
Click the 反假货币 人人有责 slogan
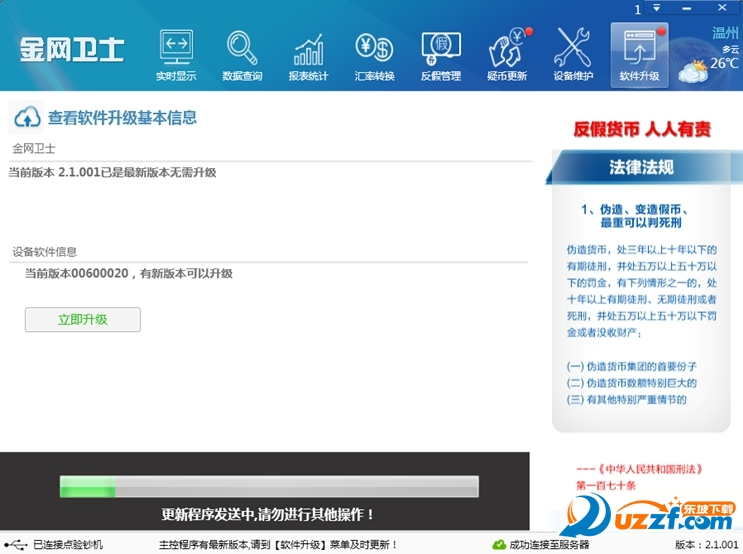click(642, 129)
